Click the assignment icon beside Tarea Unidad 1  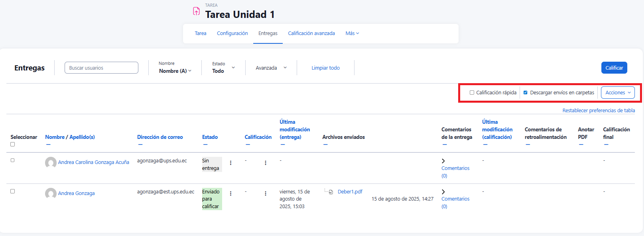[x=196, y=12]
